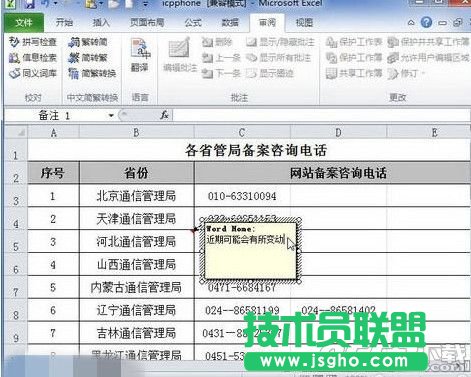This screenshot has height=377, width=471.
Task: Convert text with 繁转简
Action: point(88,42)
